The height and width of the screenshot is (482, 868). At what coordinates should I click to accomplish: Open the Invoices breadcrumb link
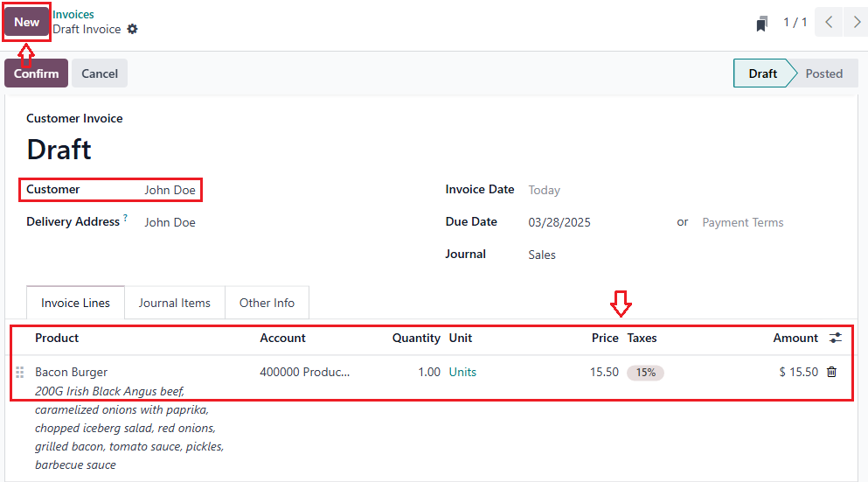(x=73, y=14)
